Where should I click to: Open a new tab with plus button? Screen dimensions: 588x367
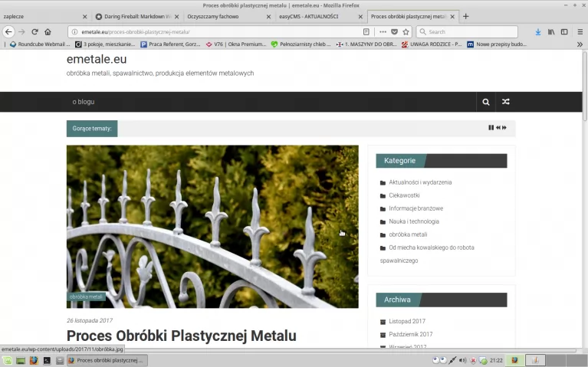click(466, 16)
